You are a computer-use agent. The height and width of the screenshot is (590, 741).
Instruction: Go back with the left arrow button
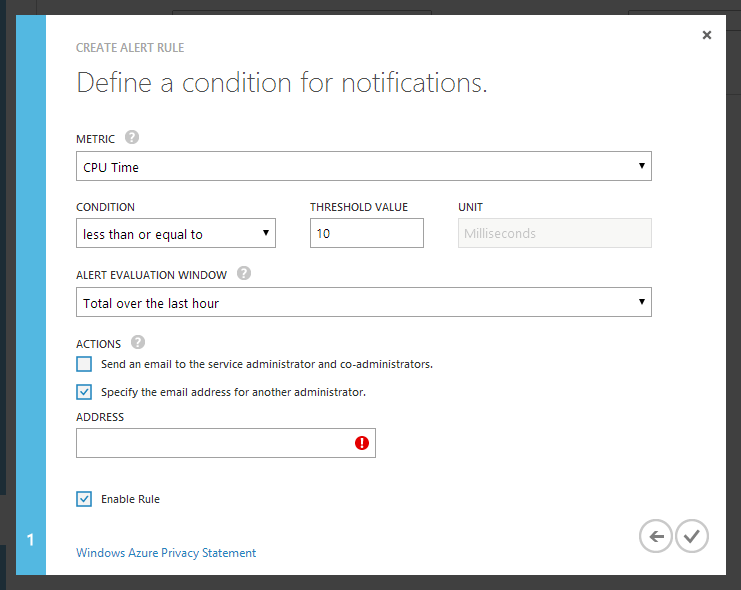(x=655, y=536)
